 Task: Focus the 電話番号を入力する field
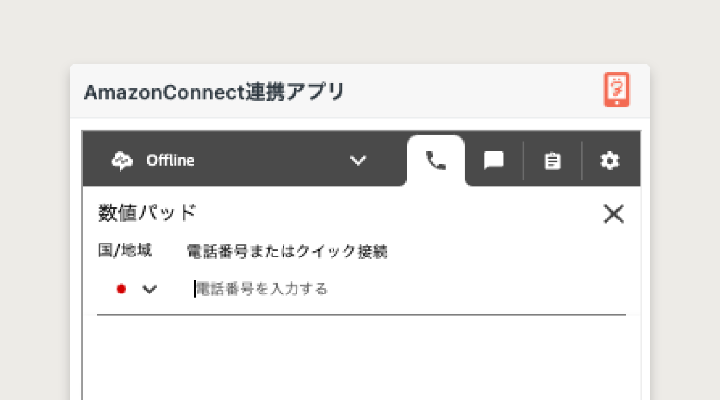pos(400,289)
